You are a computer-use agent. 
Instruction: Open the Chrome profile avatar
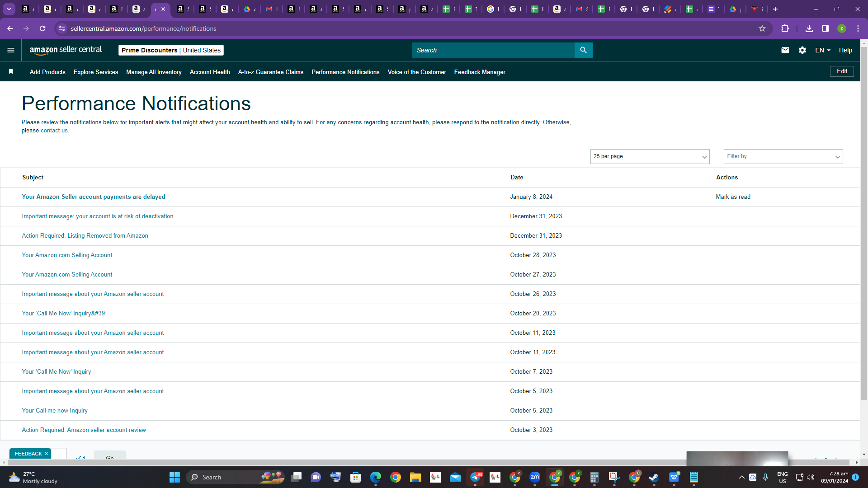842,28
